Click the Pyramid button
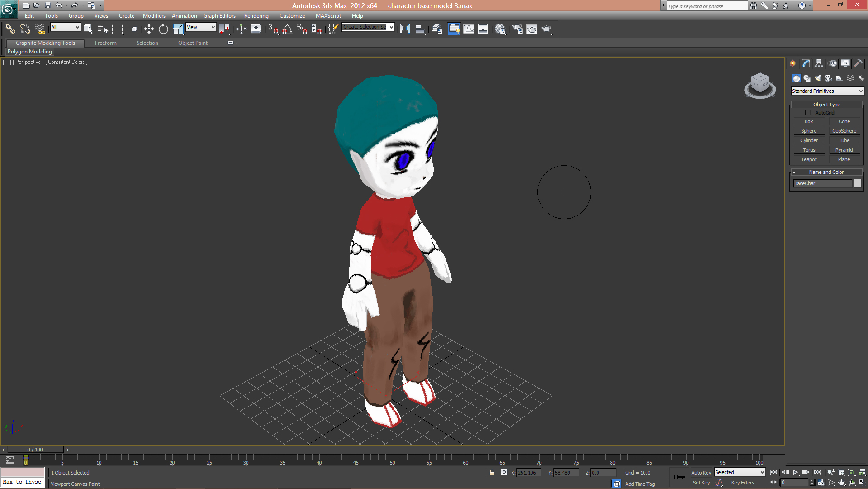The image size is (868, 489). coord(844,150)
